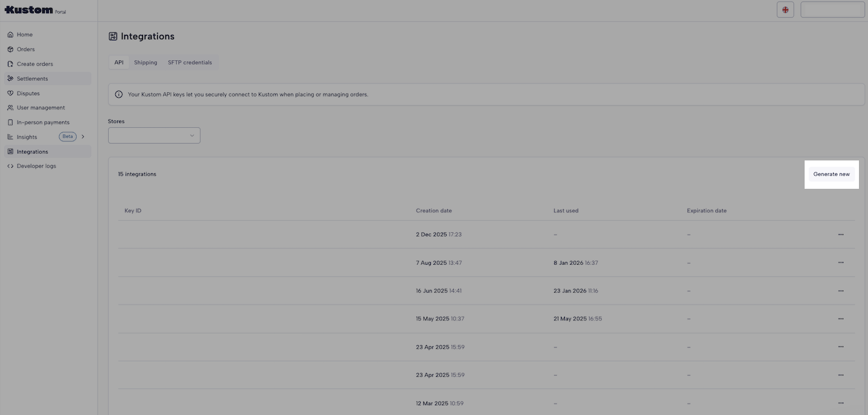
Task: Click the Generate new button
Action: coord(831,174)
